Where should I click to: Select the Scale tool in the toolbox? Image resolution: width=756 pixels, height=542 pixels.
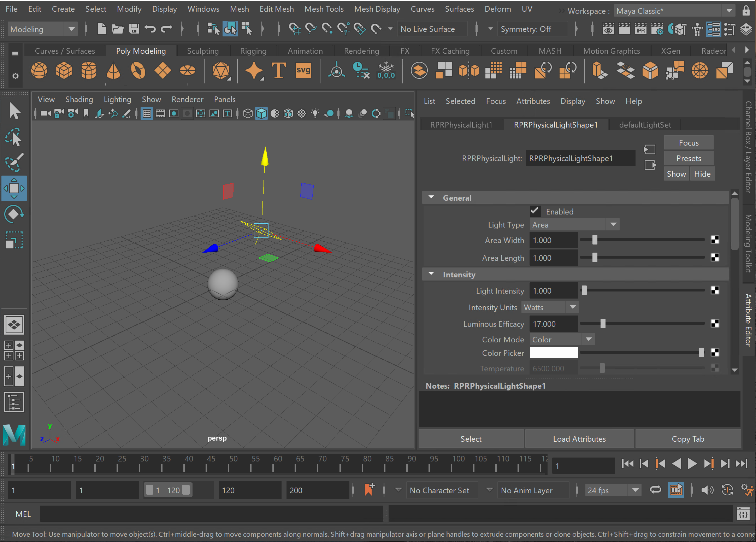point(14,240)
